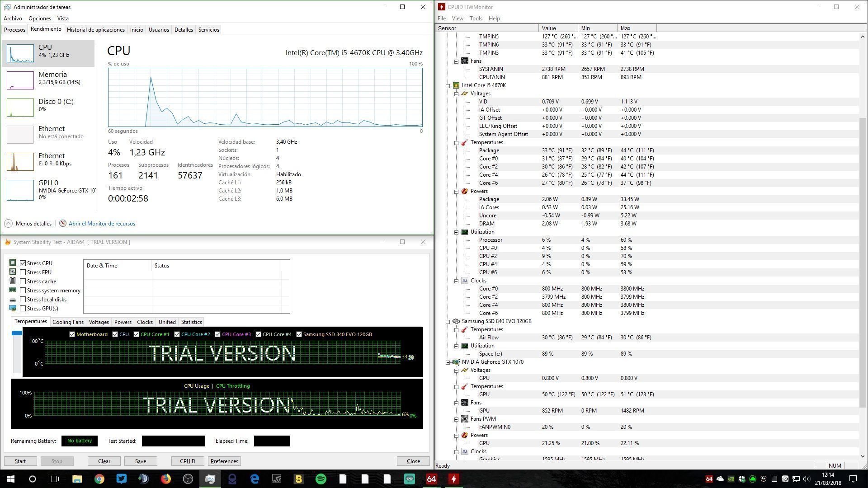Image resolution: width=868 pixels, height=488 pixels.
Task: Click the Firefox taskbar icon
Action: (x=166, y=479)
